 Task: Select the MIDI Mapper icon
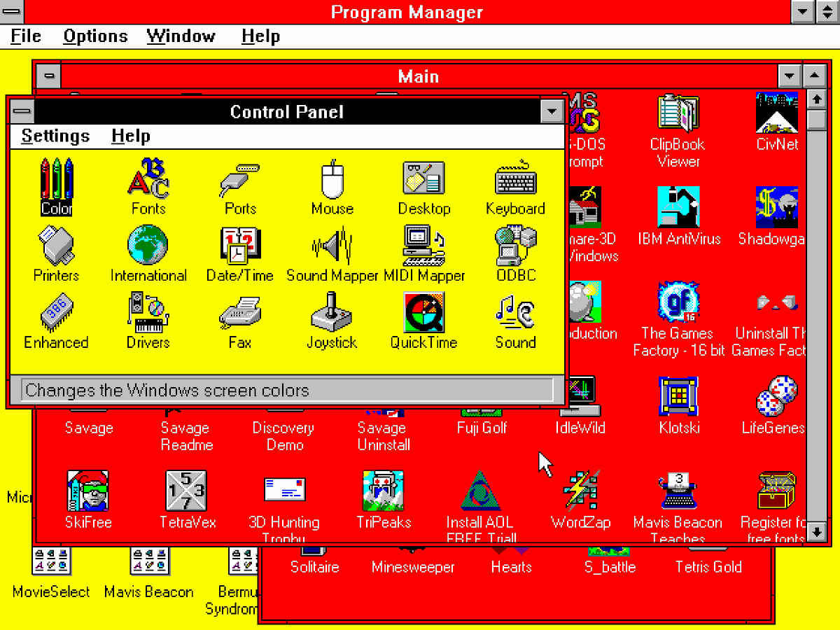[424, 244]
